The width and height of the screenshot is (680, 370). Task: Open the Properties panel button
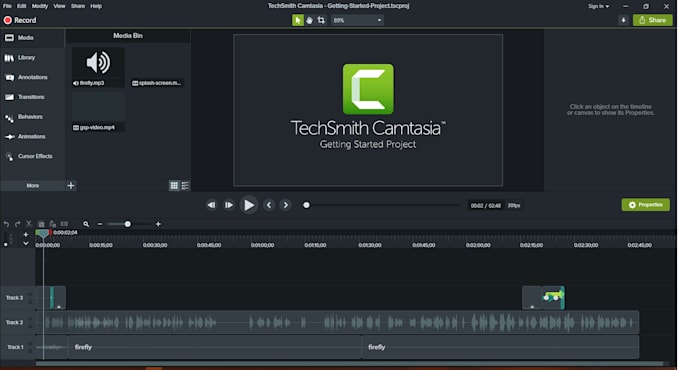pos(645,205)
